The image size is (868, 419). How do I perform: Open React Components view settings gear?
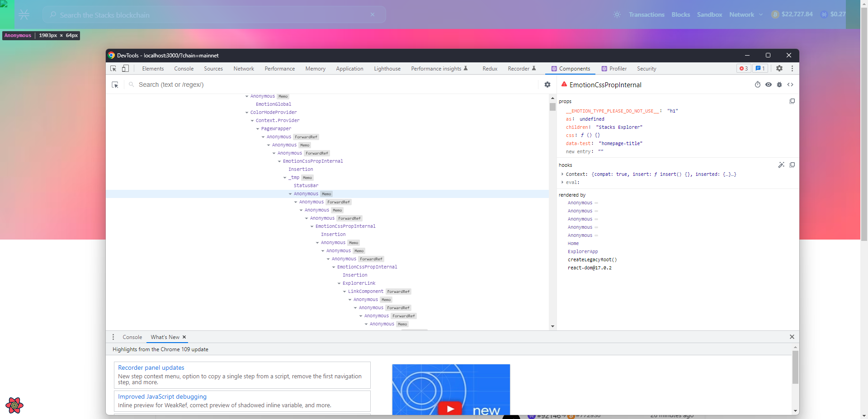[x=547, y=85]
